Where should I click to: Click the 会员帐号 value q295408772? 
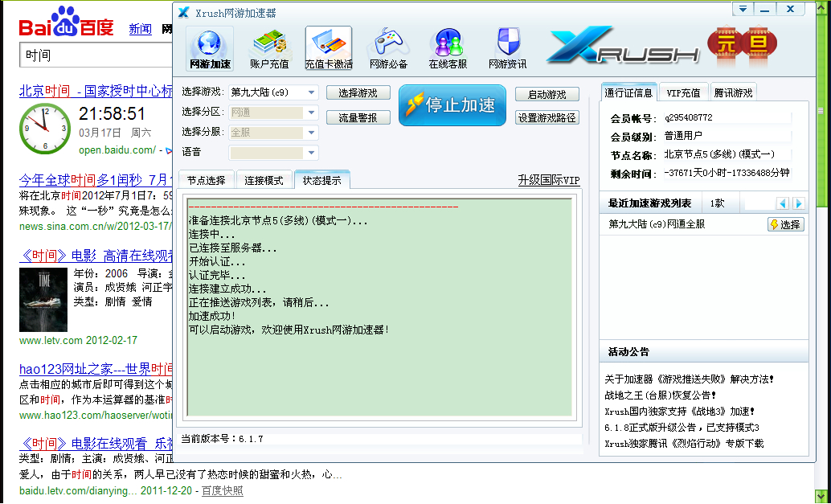(688, 117)
